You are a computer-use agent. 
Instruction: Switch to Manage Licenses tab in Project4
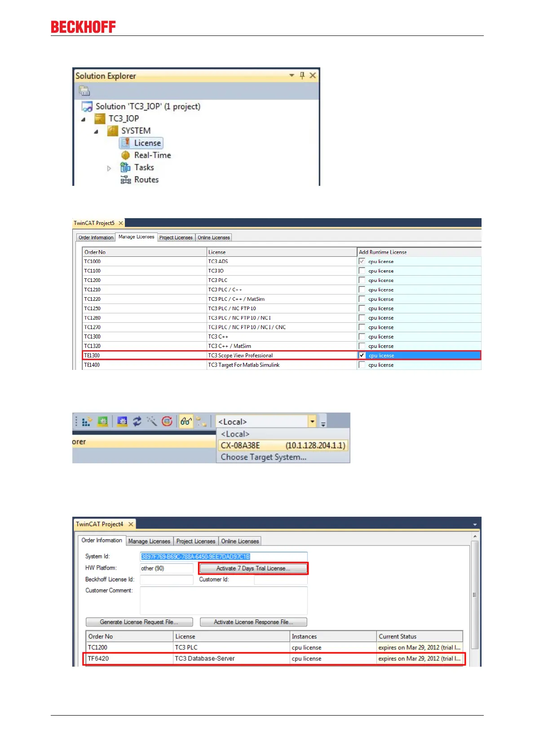click(x=149, y=541)
